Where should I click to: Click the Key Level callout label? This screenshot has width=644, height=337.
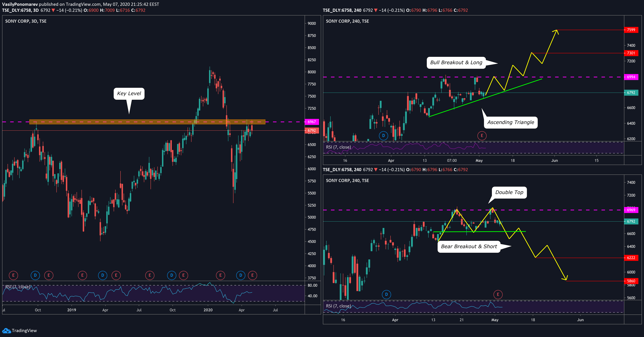(129, 94)
